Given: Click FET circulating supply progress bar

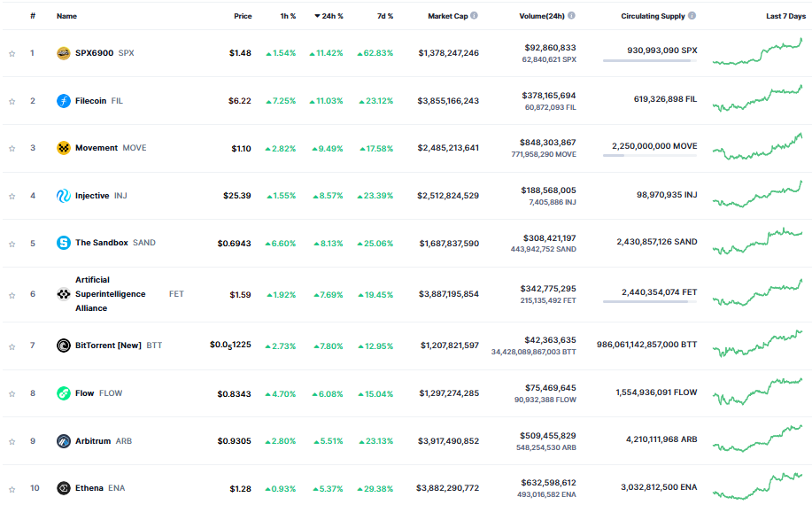Looking at the screenshot, I should point(650,301).
